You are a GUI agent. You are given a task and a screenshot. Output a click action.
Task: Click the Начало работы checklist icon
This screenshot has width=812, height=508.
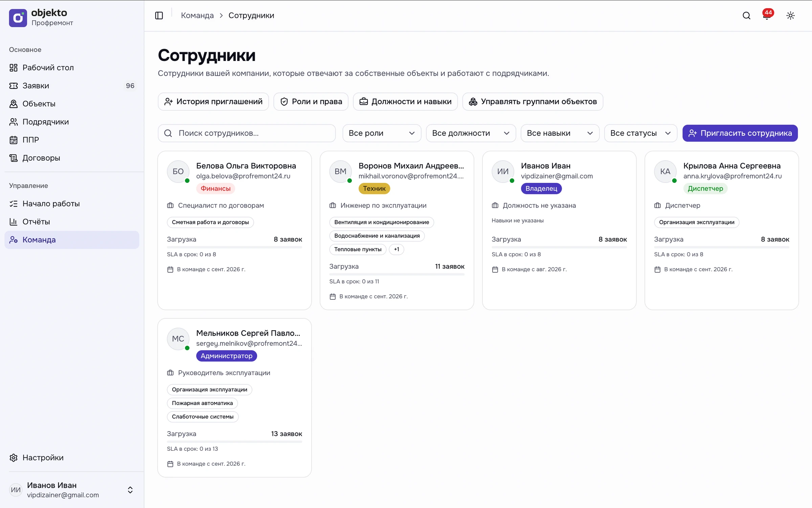(x=14, y=204)
